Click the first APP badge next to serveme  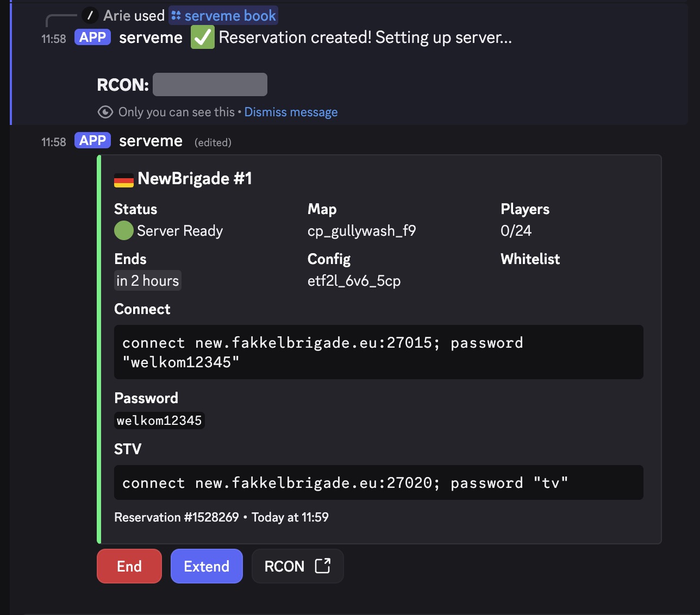(x=92, y=37)
